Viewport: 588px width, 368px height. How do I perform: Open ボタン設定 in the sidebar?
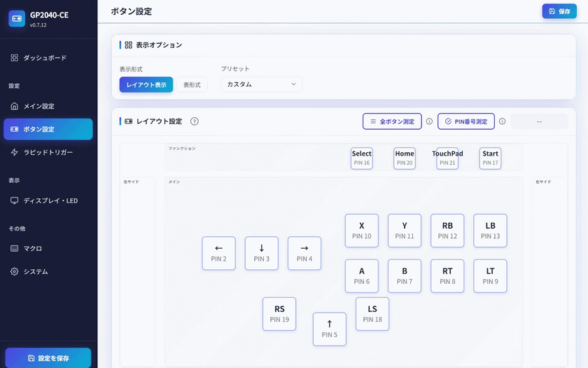[x=48, y=129]
